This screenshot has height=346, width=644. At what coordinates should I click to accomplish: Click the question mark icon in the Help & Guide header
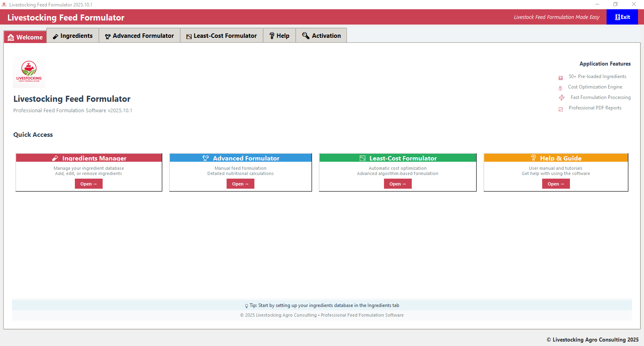533,158
